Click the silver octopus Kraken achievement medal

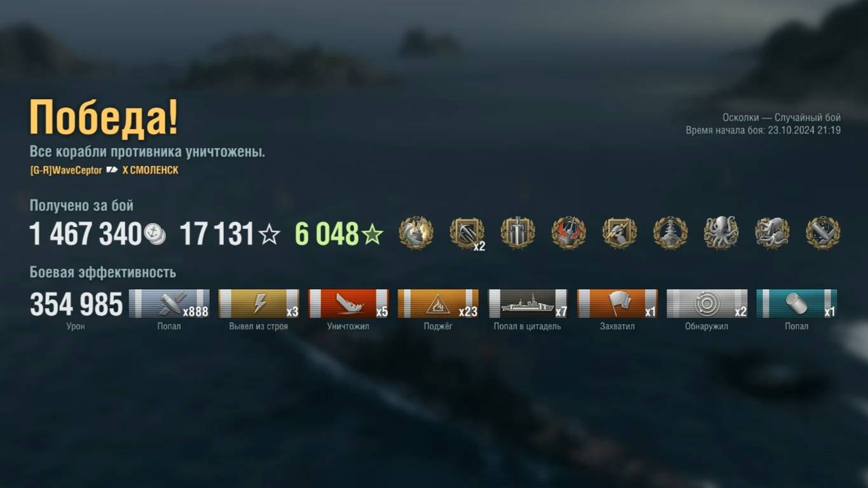pos(721,233)
